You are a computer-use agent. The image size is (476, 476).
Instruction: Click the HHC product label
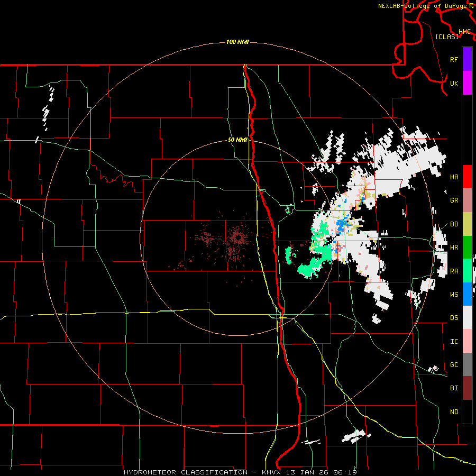[465, 32]
